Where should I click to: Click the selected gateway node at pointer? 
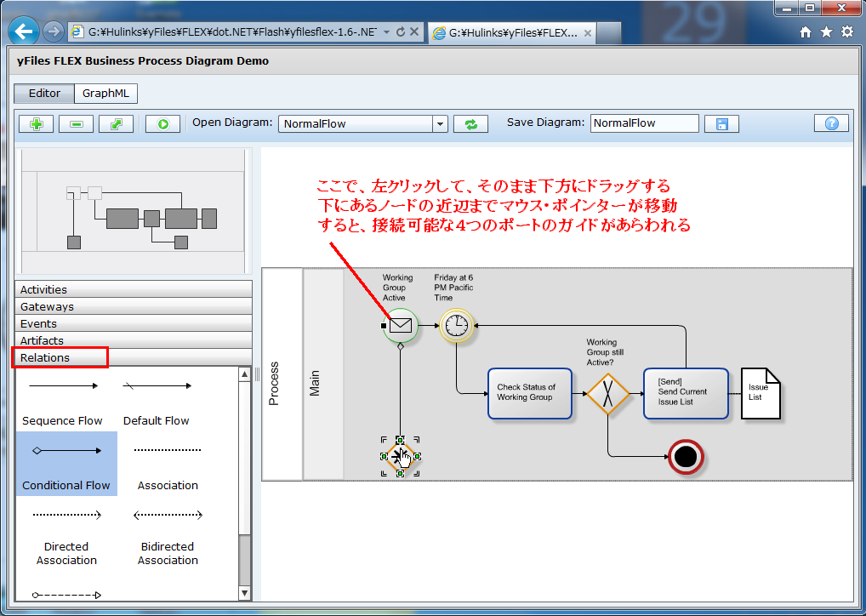click(x=400, y=456)
